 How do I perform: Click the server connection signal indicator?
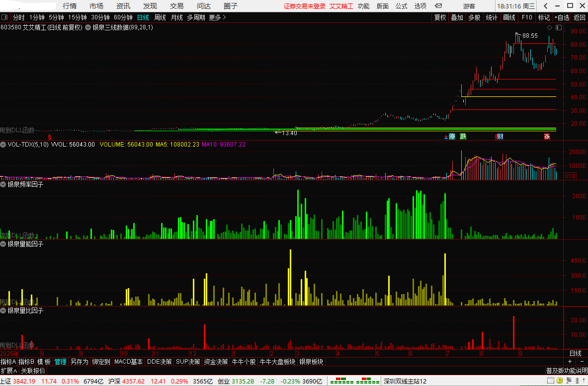355,381
